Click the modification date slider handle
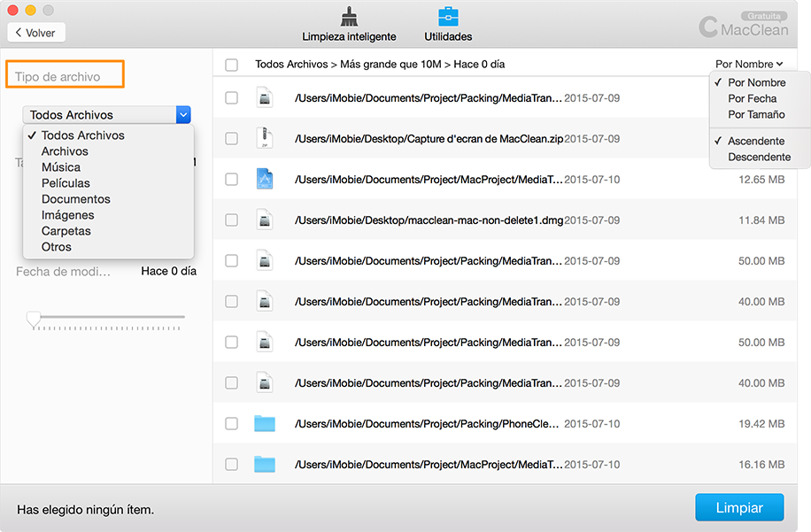Viewport: 811px width, 532px height. (x=34, y=318)
